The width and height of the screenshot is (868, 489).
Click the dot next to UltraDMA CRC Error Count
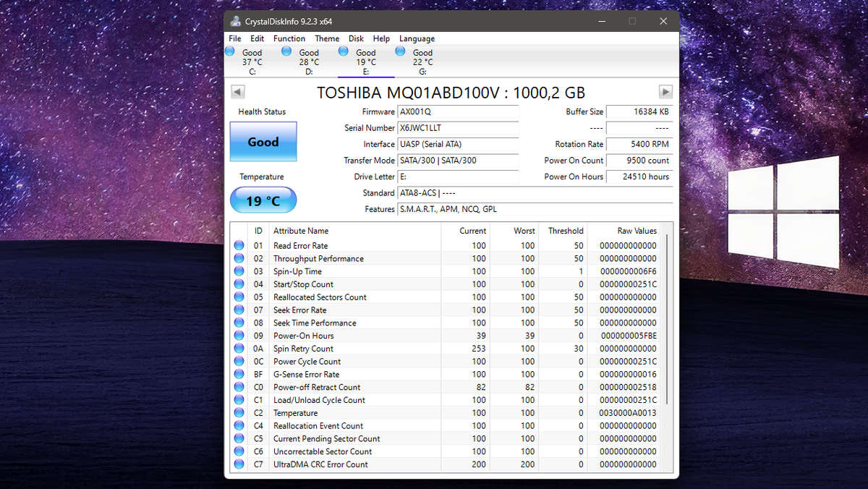click(x=239, y=464)
